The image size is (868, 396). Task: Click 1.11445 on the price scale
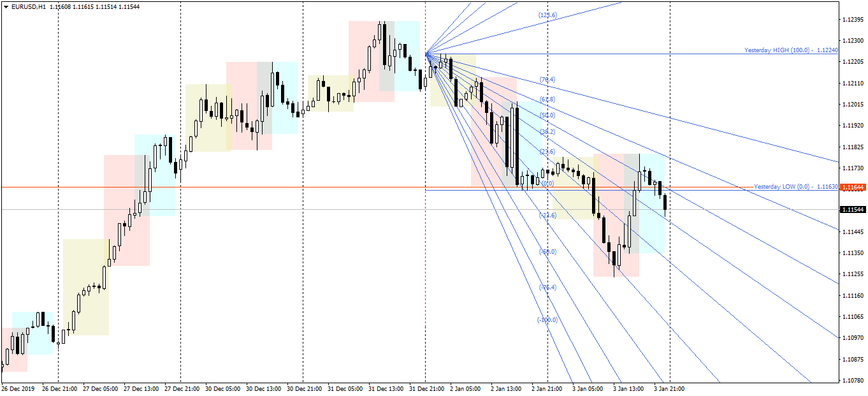pyautogui.click(x=852, y=232)
